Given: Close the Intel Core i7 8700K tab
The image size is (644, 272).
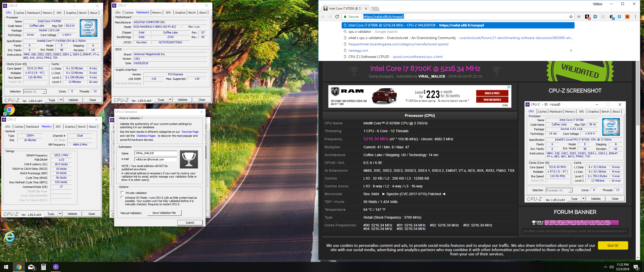Looking at the screenshot, I should pos(366,9).
